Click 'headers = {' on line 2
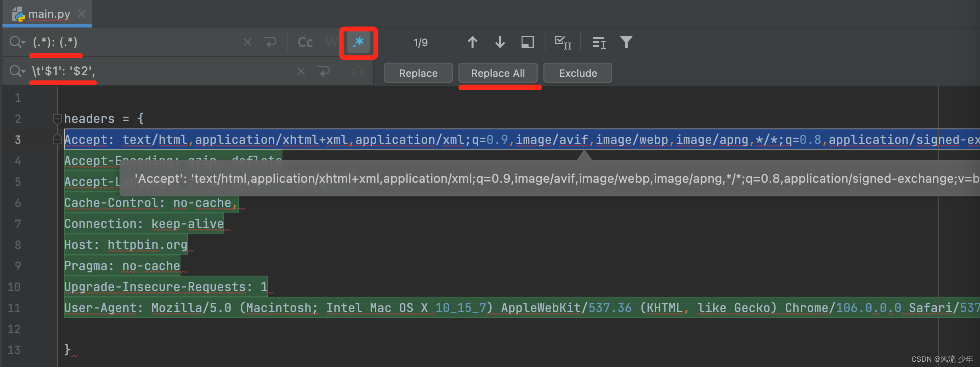Screen dimensions: 980x367 point(104,119)
